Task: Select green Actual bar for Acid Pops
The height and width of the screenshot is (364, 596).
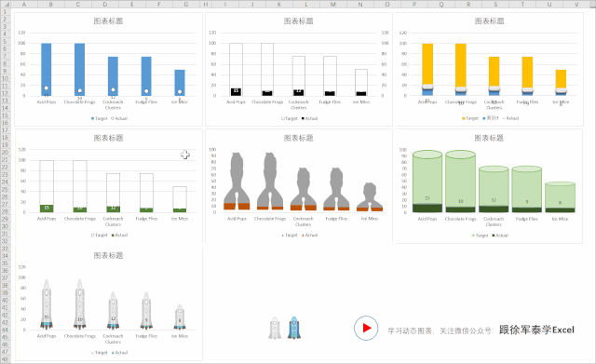Action: click(x=47, y=209)
